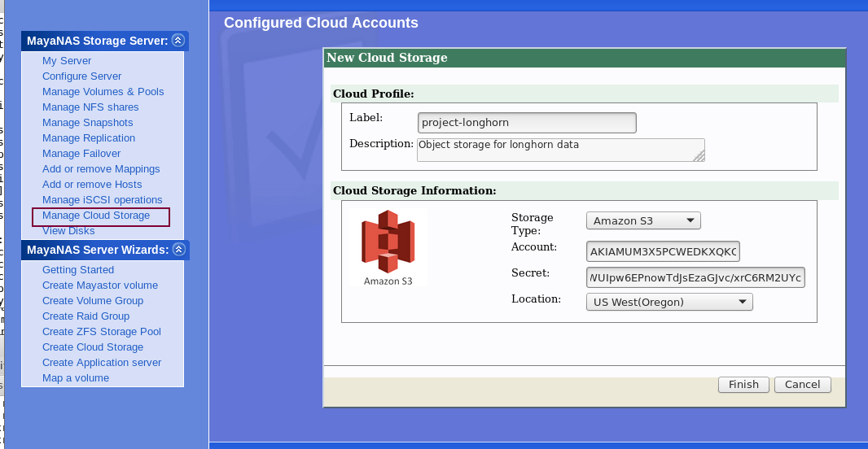Click the Finish button
The image size is (868, 449).
click(x=743, y=385)
